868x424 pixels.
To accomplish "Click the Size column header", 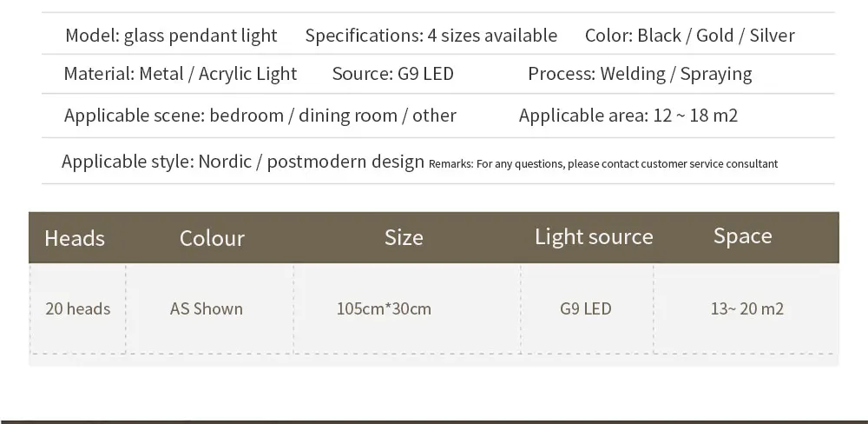I will [x=404, y=237].
